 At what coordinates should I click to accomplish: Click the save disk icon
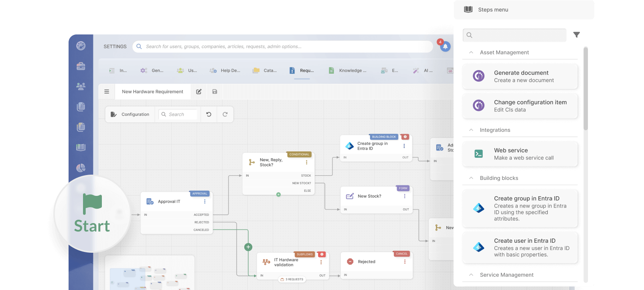(x=215, y=92)
